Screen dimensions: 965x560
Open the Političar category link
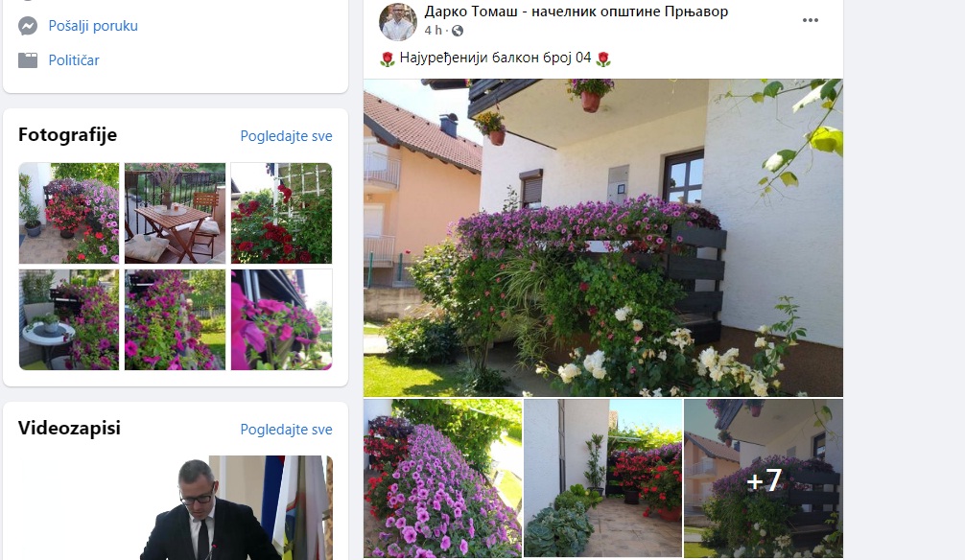pos(74,60)
